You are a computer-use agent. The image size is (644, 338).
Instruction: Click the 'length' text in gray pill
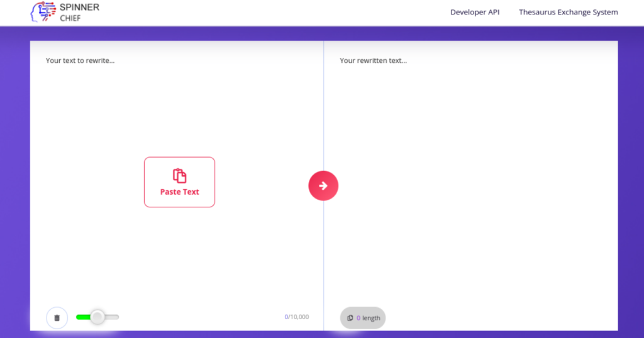[371, 318]
